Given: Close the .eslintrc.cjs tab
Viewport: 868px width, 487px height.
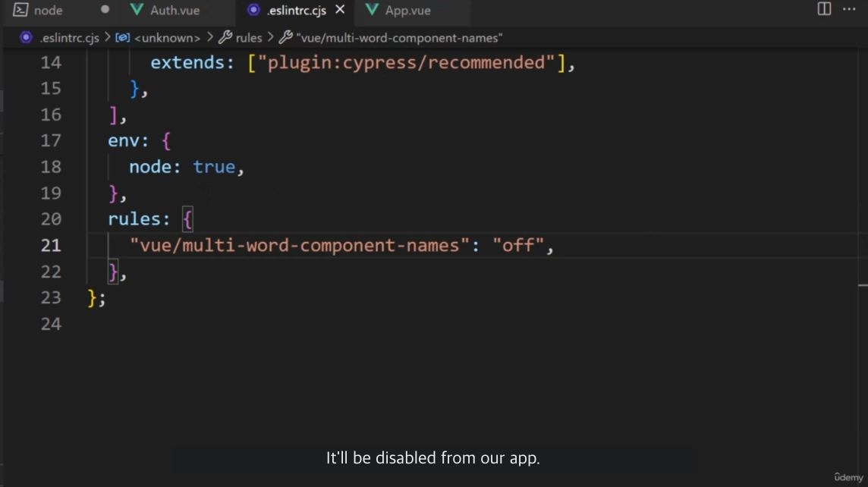Looking at the screenshot, I should (x=340, y=10).
